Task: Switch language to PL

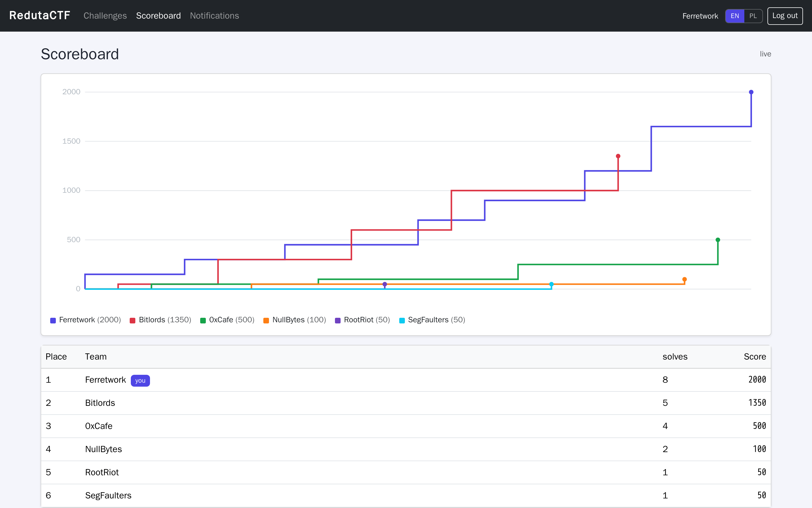Action: 753,16
